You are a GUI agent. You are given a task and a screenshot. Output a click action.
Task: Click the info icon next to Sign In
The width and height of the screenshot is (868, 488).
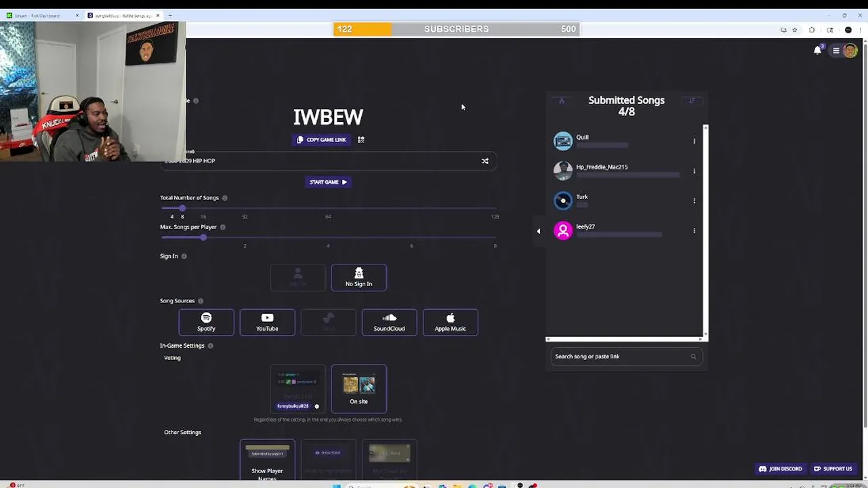click(184, 256)
